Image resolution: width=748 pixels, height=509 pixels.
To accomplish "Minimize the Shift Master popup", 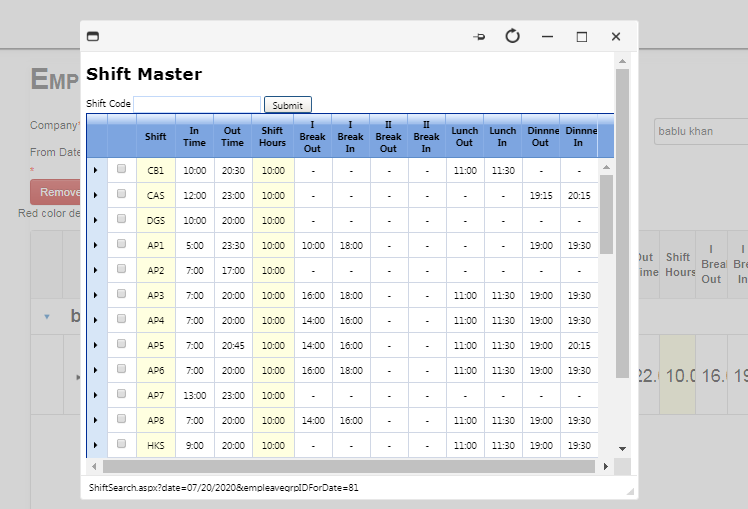I will coord(547,37).
